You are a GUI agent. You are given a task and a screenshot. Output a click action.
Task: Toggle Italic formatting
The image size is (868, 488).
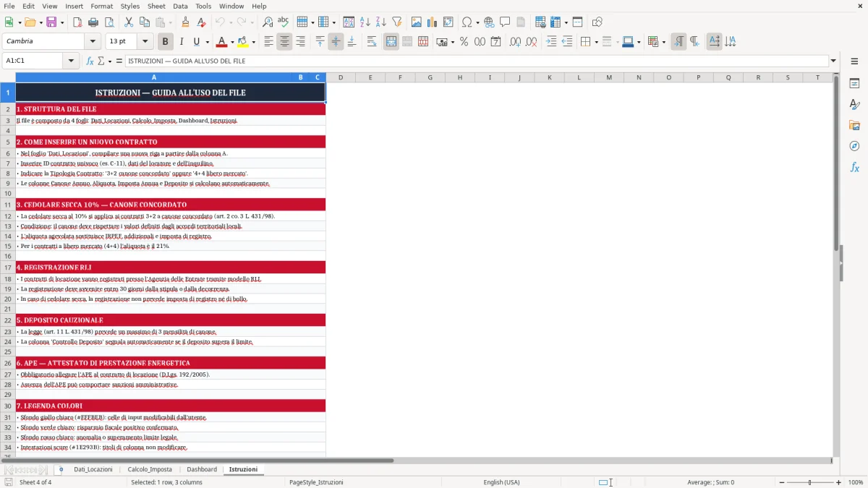click(x=181, y=42)
